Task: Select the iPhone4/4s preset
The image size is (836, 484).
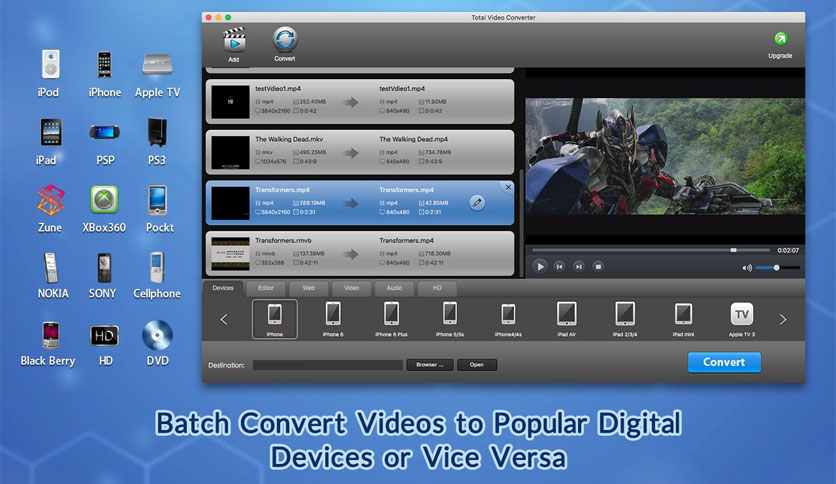Action: point(508,319)
